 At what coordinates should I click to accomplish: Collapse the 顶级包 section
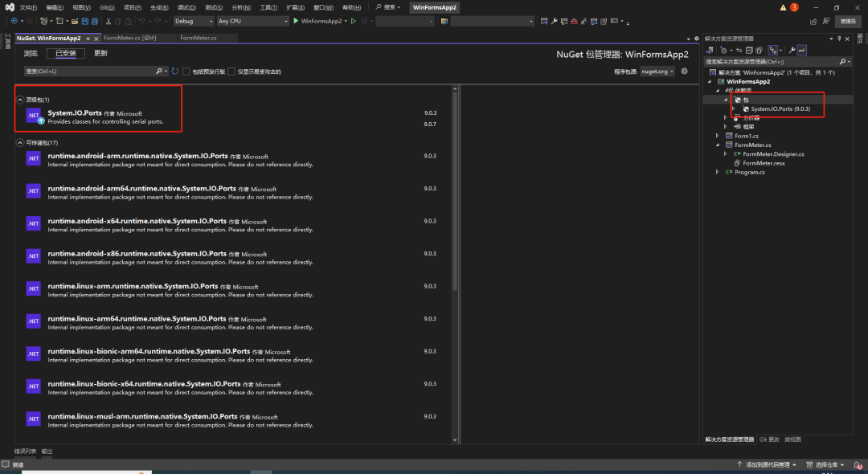pos(20,100)
